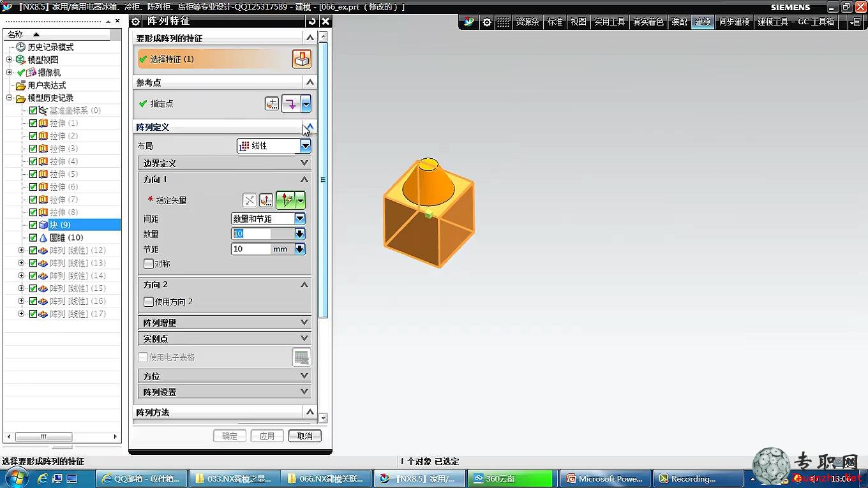This screenshot has width=868, height=488.
Task: Click the toolbar options icon at far right
Action: click(x=857, y=22)
